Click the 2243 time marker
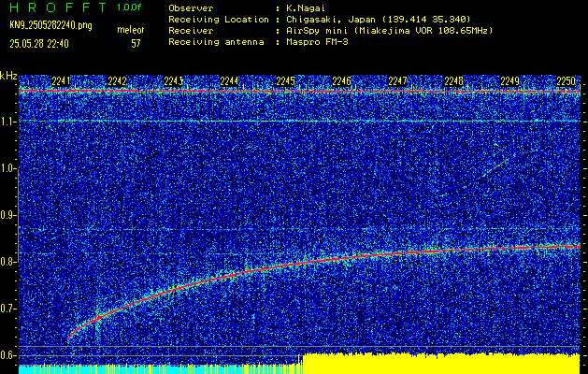 (173, 81)
